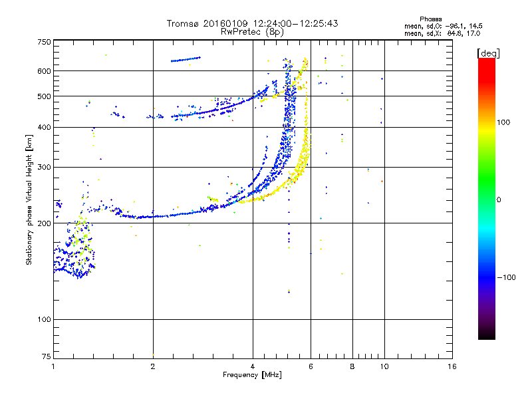The width and height of the screenshot is (532, 399).
Task: Click the y-axis tick '100'
Action: (44, 319)
